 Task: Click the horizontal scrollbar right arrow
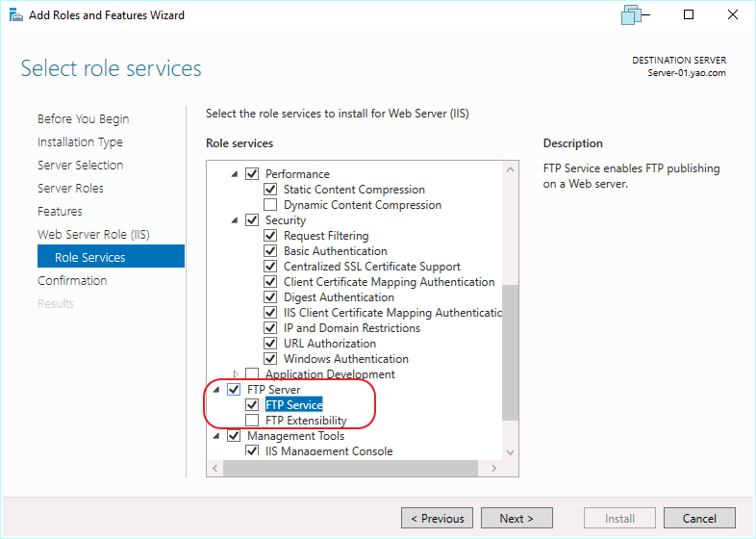coord(492,469)
